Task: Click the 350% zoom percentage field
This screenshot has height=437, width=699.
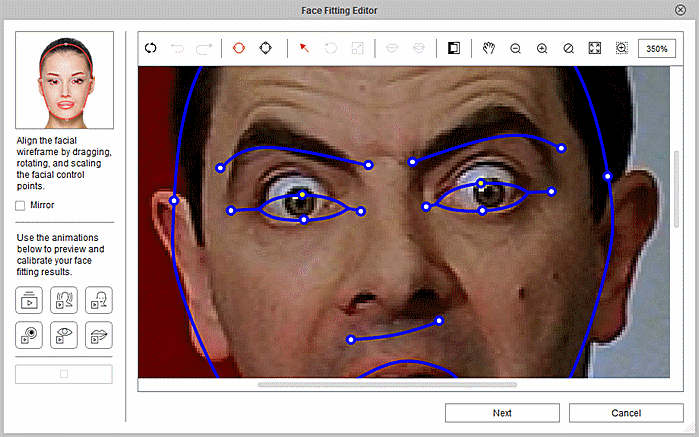Action: (656, 48)
